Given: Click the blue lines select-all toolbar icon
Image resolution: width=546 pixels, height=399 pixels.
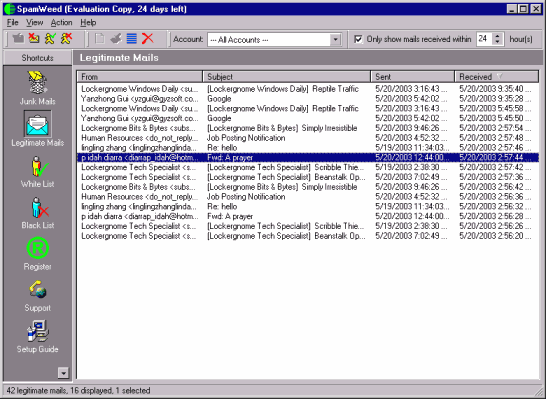Looking at the screenshot, I should point(132,38).
